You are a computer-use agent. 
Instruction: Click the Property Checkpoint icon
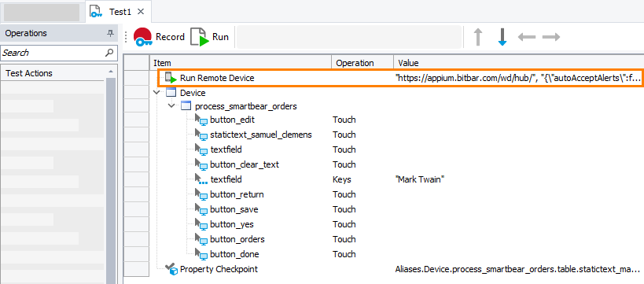(x=171, y=269)
